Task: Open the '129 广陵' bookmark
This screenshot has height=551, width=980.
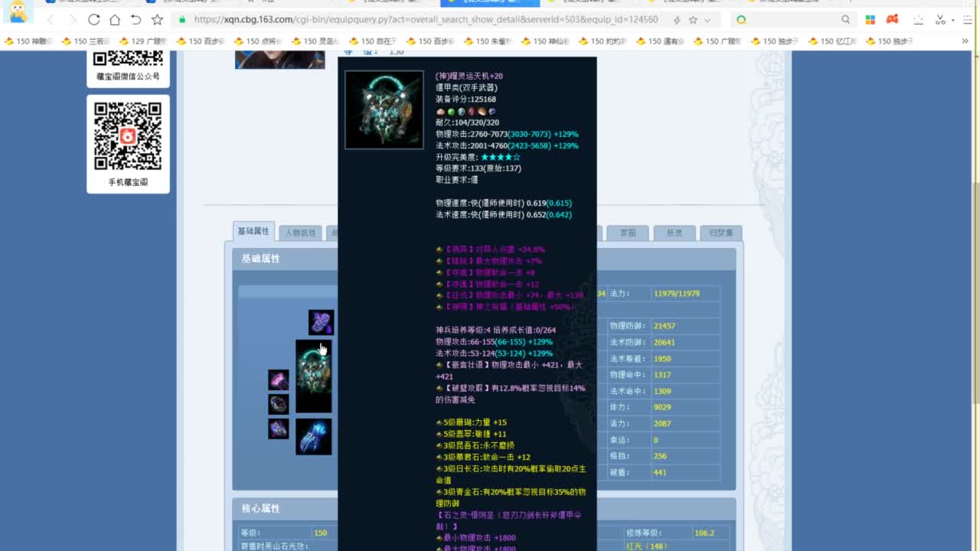Action: pyautogui.click(x=143, y=41)
